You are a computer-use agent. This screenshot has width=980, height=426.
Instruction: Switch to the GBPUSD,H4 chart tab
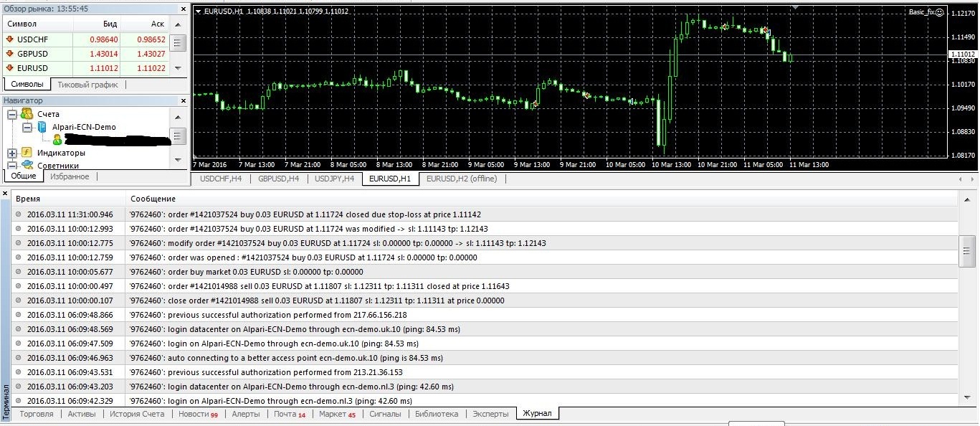[x=279, y=179]
